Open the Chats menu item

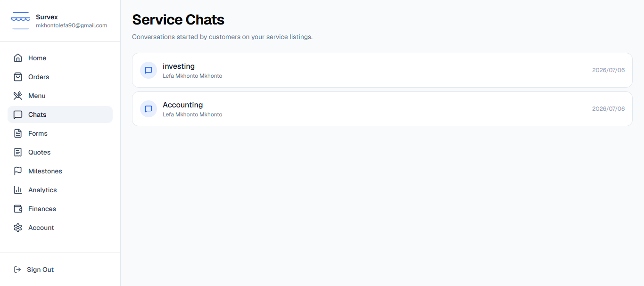click(60, 114)
